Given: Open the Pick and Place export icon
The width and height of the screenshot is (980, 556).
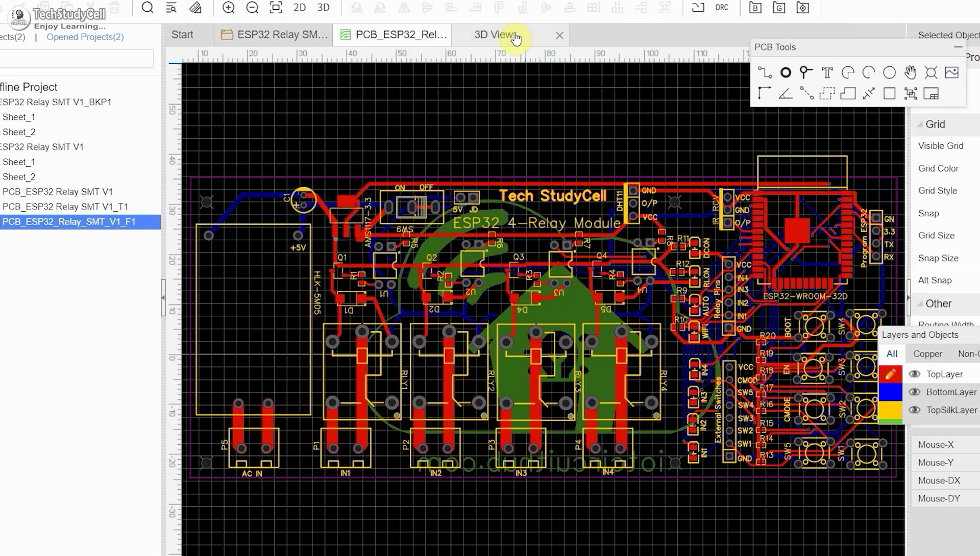Looking at the screenshot, I should 803,8.
